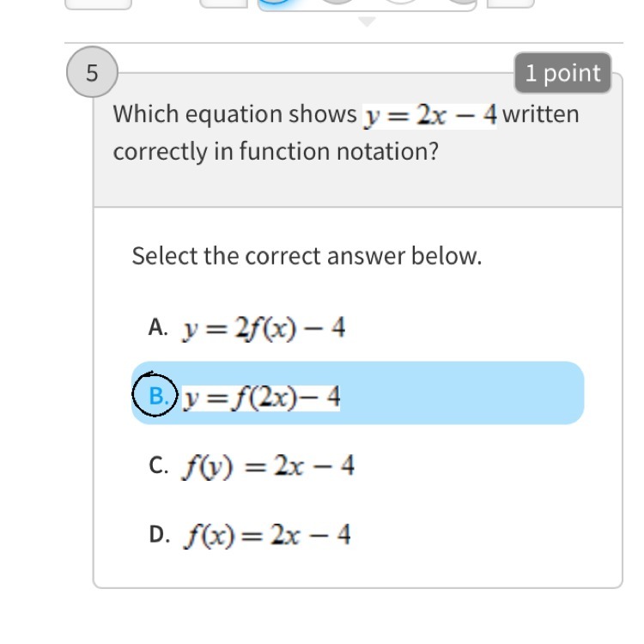The width and height of the screenshot is (644, 644).
Task: Click the y = 2x − 4 expression in question
Action: point(430,115)
